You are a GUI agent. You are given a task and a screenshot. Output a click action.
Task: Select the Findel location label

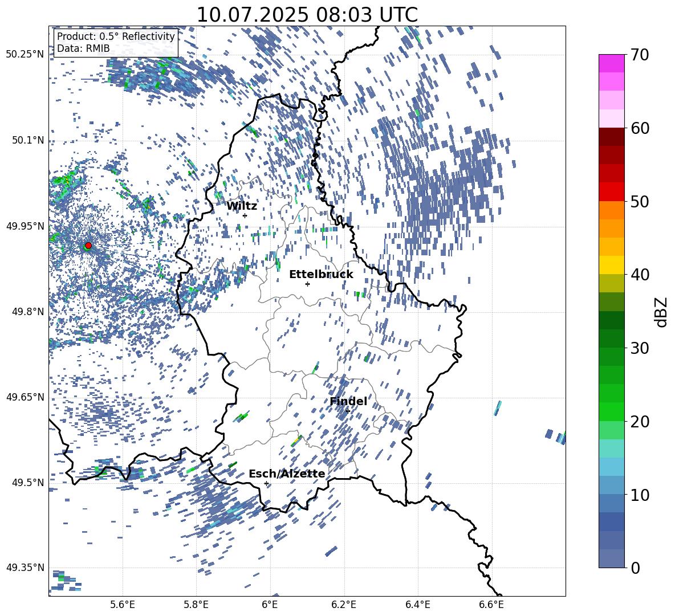coord(348,401)
